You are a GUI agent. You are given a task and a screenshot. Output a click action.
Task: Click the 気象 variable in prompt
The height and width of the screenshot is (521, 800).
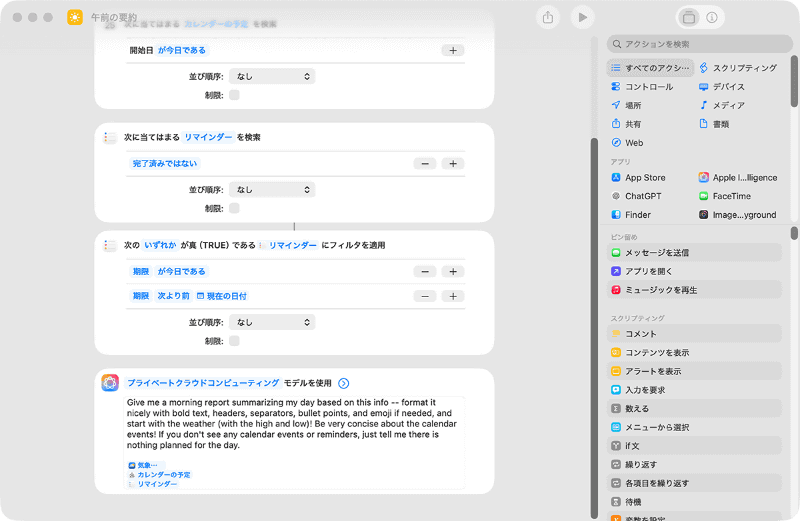pyautogui.click(x=144, y=465)
